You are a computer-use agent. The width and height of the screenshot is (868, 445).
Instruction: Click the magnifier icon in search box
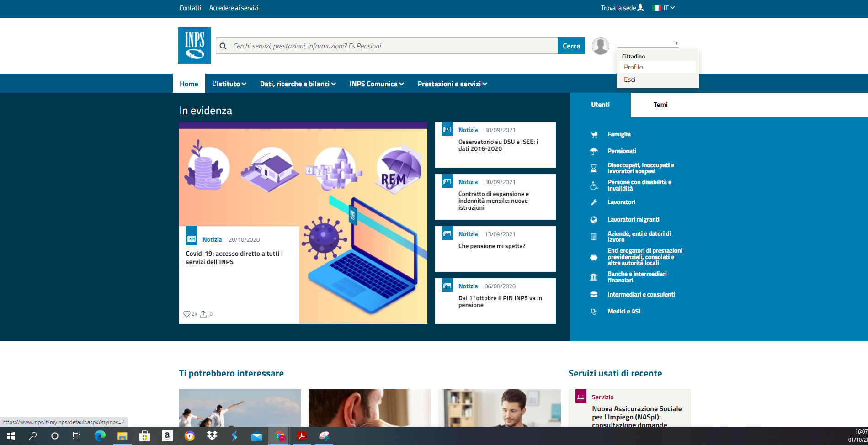click(223, 46)
